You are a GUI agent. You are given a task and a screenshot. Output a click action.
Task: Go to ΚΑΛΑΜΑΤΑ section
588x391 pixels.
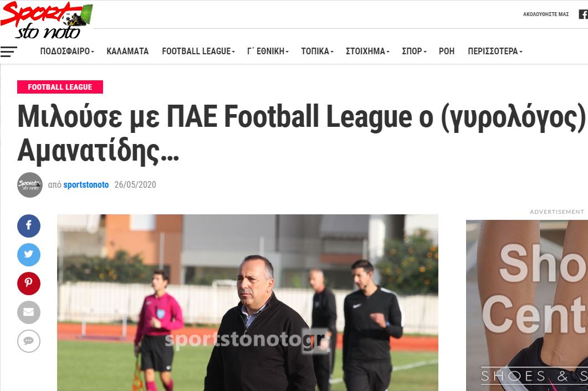pos(127,52)
